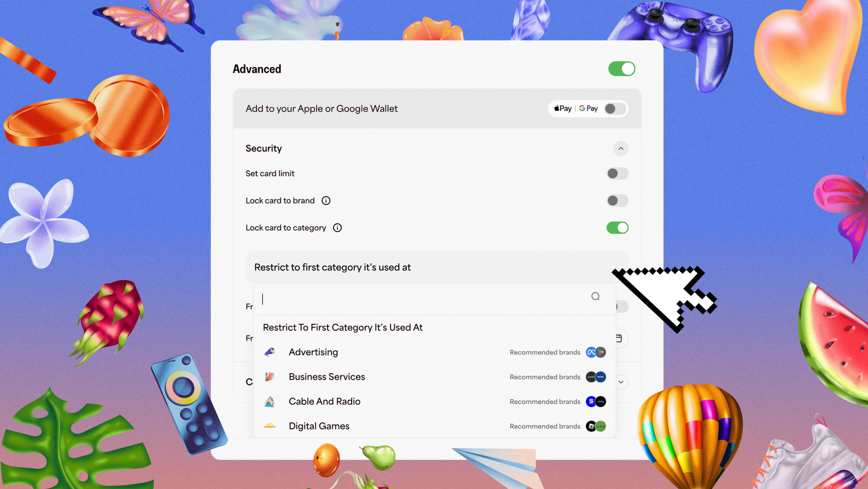
Task: Click Advertising recommended brand logos
Action: (596, 352)
